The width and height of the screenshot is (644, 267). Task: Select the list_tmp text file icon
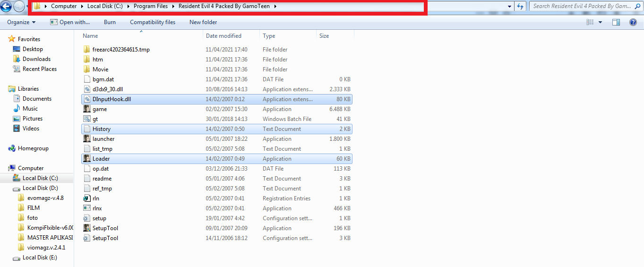[86, 149]
